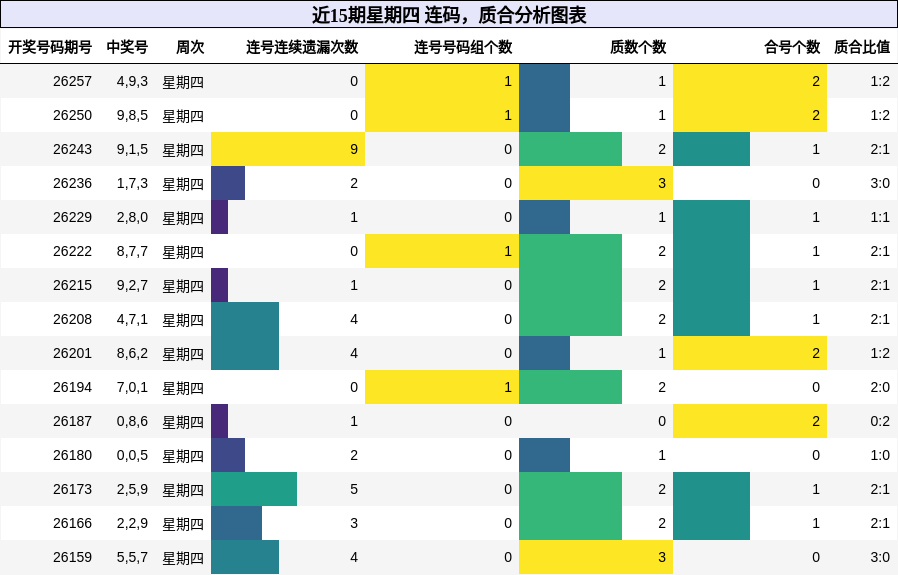Click issue number 26243
Screen dimensions: 898x575
[72, 149]
